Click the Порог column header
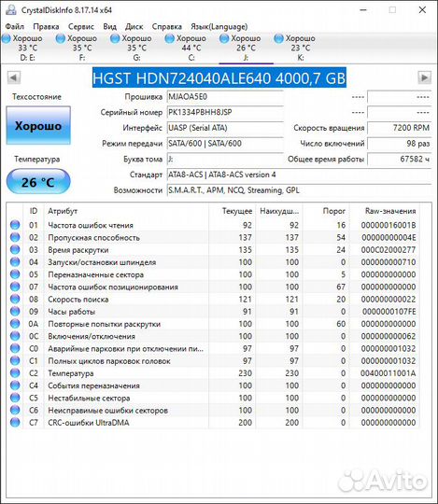Image resolution: width=438 pixels, height=504 pixels. pyautogui.click(x=326, y=211)
